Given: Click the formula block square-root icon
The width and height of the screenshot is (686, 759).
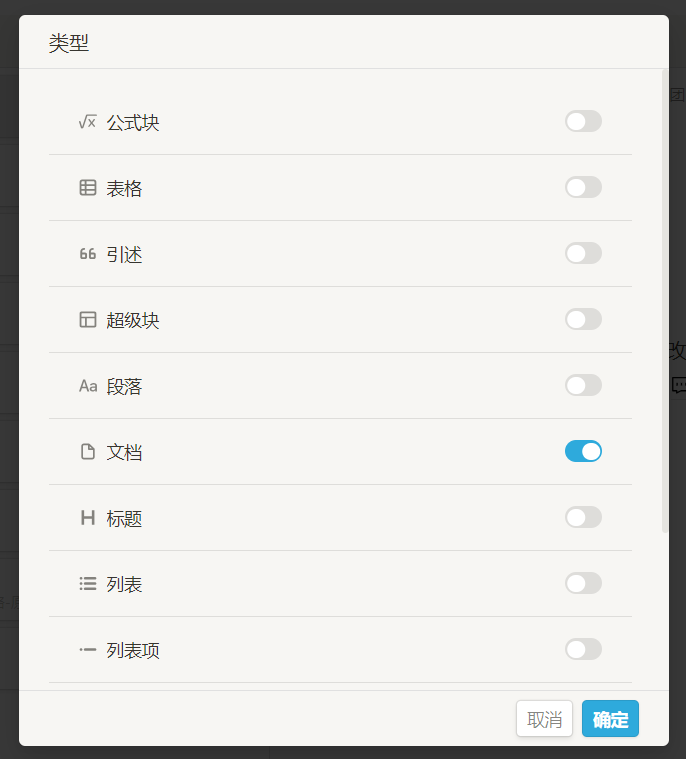Looking at the screenshot, I should tap(88, 122).
